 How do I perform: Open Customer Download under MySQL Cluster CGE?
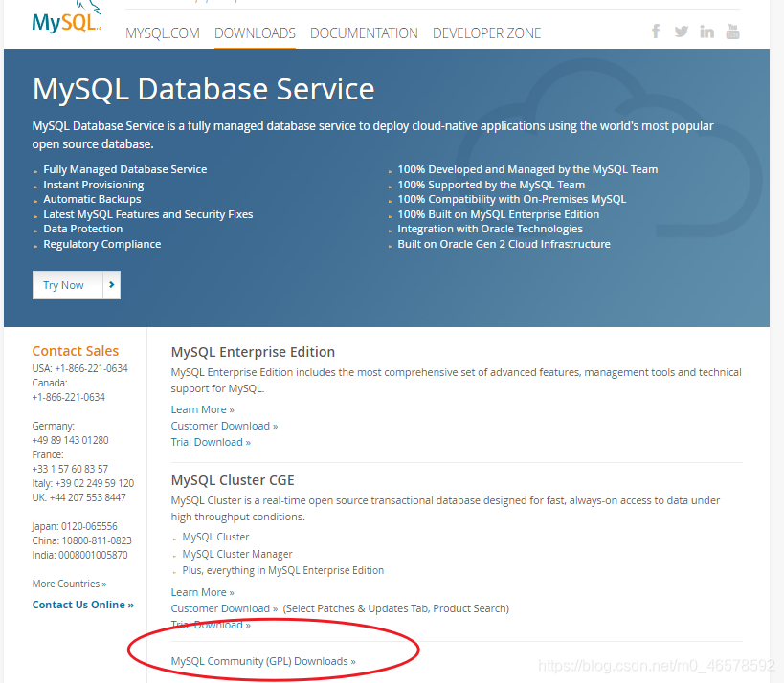click(225, 608)
